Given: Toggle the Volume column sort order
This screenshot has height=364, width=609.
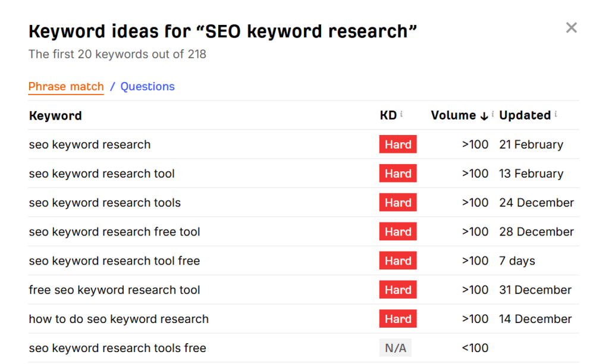Looking at the screenshot, I should click(454, 115).
